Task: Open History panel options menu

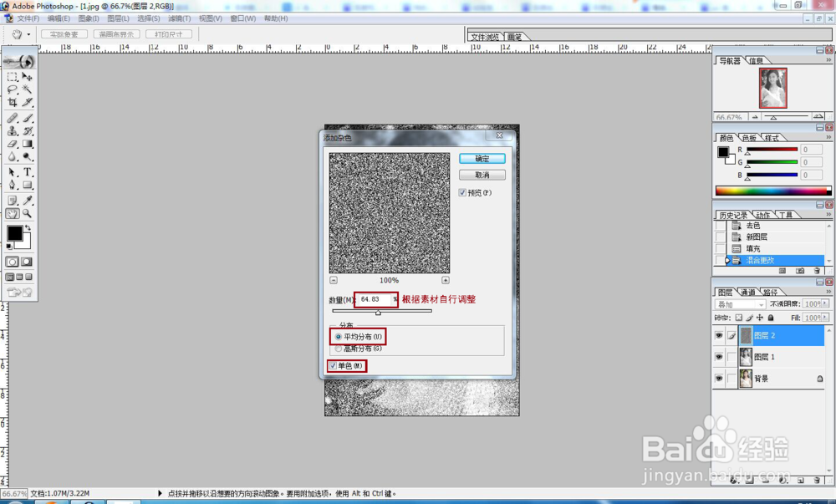Action: 828,215
